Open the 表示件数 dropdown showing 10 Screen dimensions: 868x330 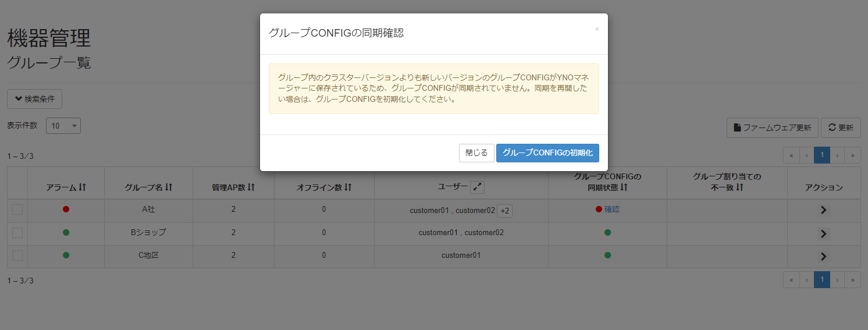(63, 126)
